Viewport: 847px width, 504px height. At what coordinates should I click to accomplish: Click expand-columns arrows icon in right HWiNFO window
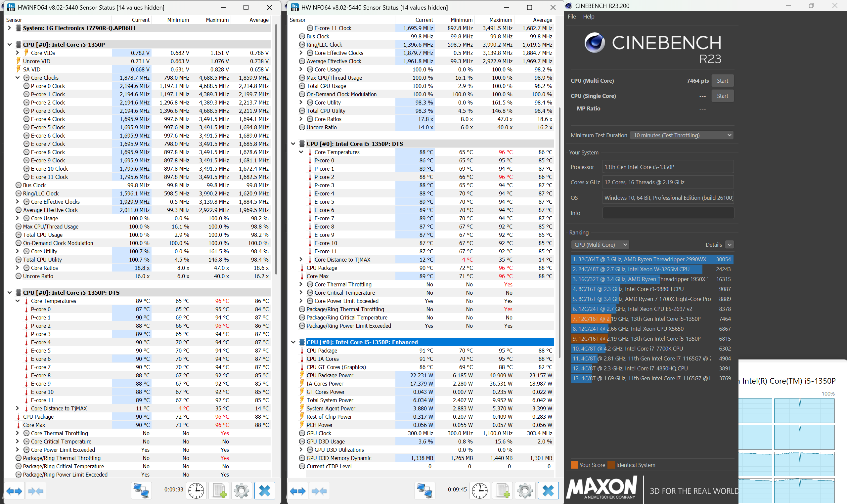tap(298, 491)
